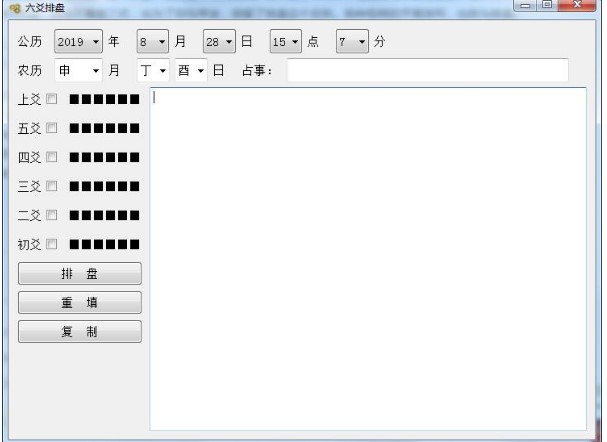The height and width of the screenshot is (442, 607).
Task: Click the 初爻 solid line graphic
Action: (x=105, y=245)
